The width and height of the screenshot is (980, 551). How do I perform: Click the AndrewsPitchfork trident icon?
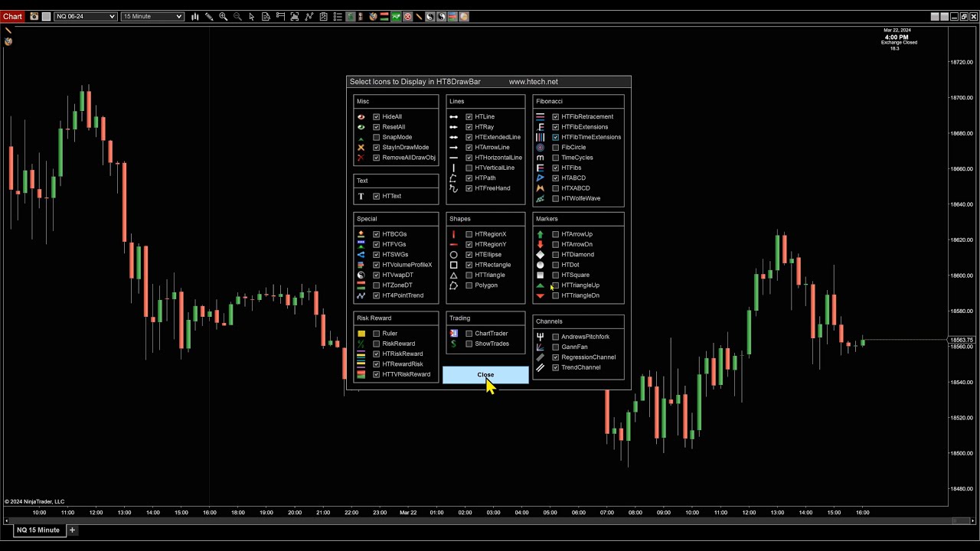[540, 337]
